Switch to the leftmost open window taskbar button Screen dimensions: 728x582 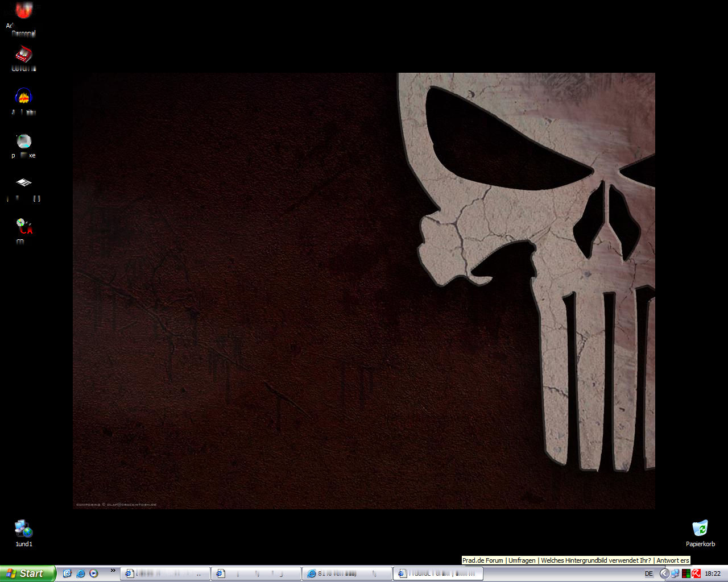coord(165,573)
